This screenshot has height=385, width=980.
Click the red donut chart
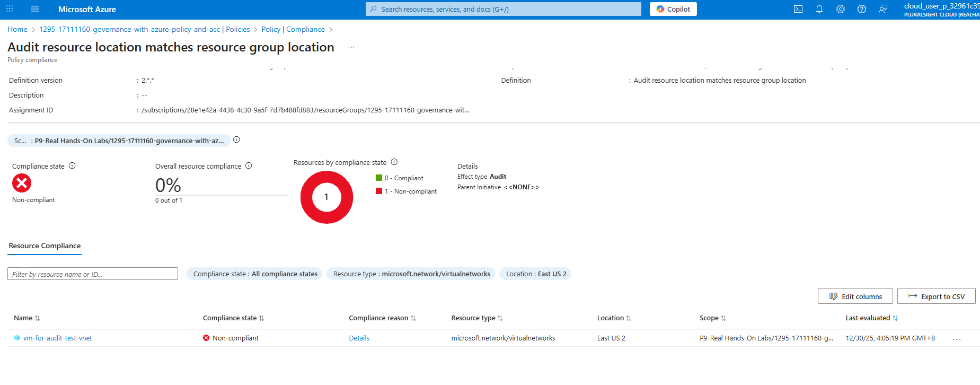point(326,197)
